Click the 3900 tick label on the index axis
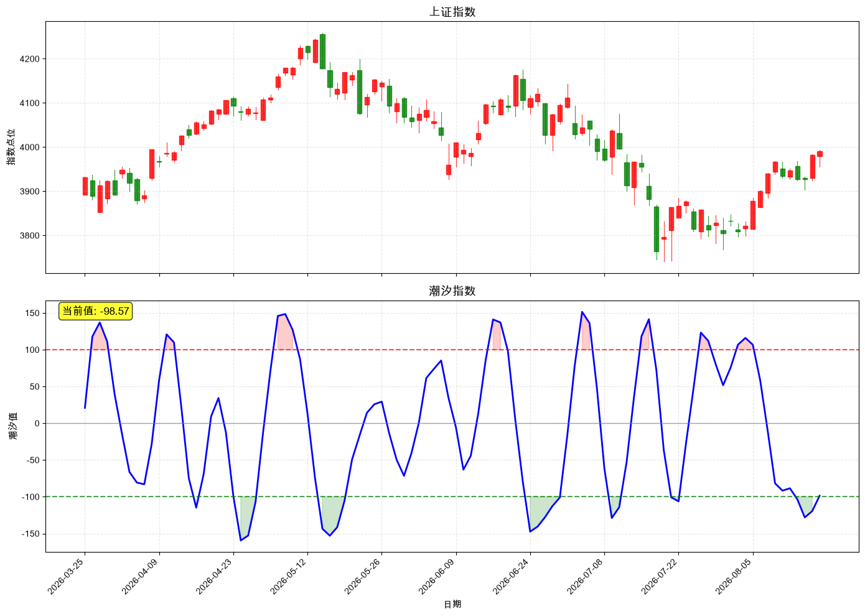Viewport: 865px width, 616px height. click(x=30, y=192)
